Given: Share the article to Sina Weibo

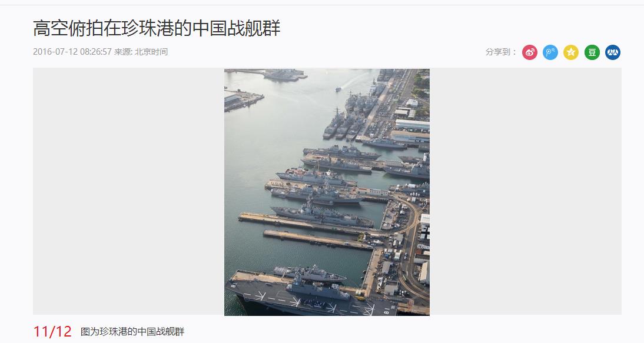Looking at the screenshot, I should (x=530, y=52).
